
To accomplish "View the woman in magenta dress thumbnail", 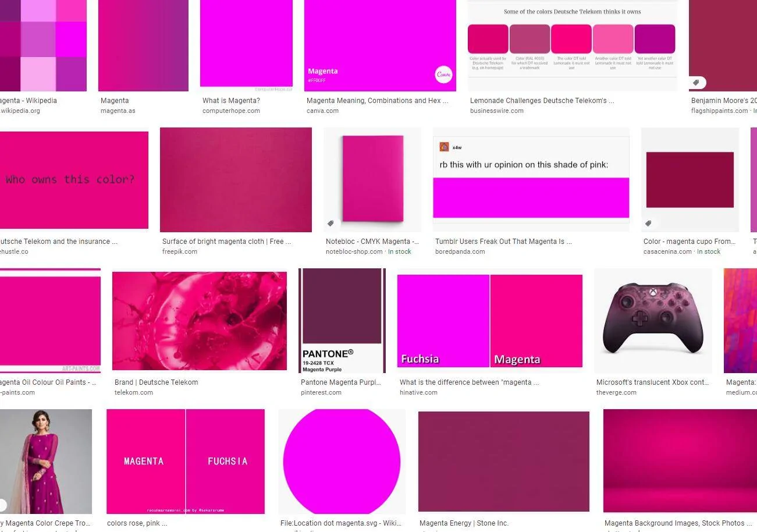I will pyautogui.click(x=46, y=462).
